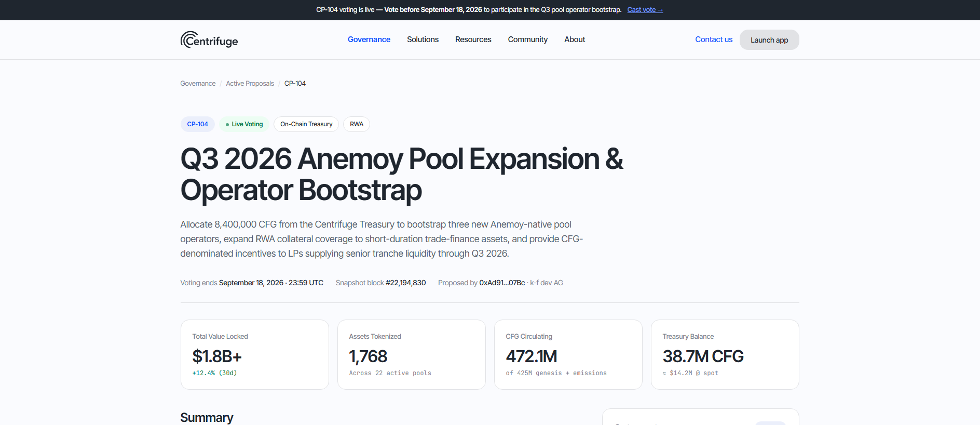Image resolution: width=980 pixels, height=425 pixels.
Task: Click the proposal description paragraph
Action: 382,239
